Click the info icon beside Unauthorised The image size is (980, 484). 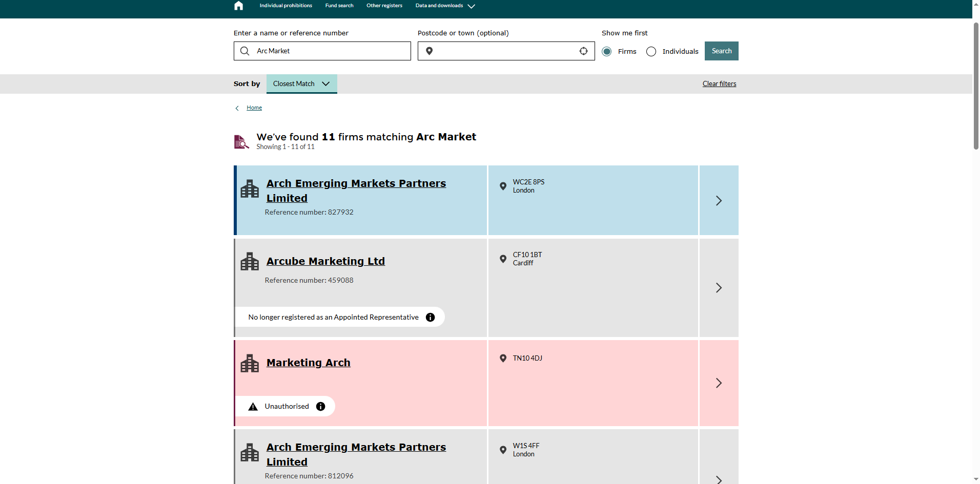tap(321, 407)
